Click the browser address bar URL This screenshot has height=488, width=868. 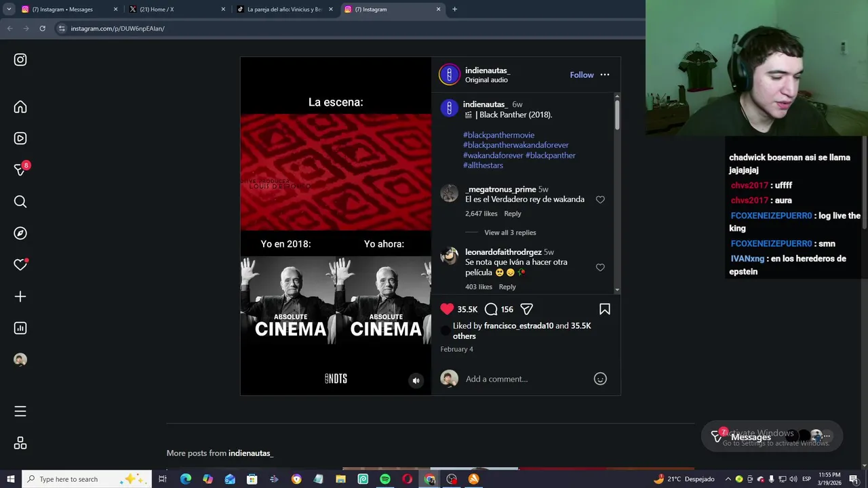[118, 28]
